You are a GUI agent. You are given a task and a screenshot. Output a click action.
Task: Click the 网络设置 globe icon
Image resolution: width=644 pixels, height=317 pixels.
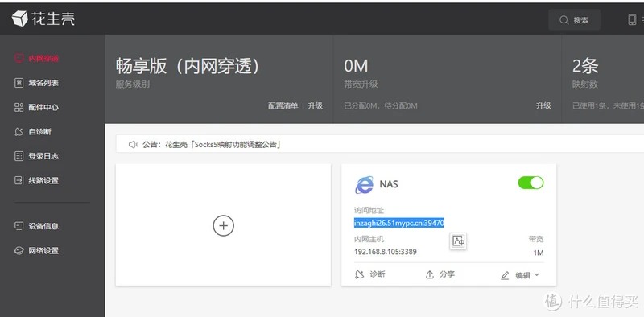coord(19,251)
